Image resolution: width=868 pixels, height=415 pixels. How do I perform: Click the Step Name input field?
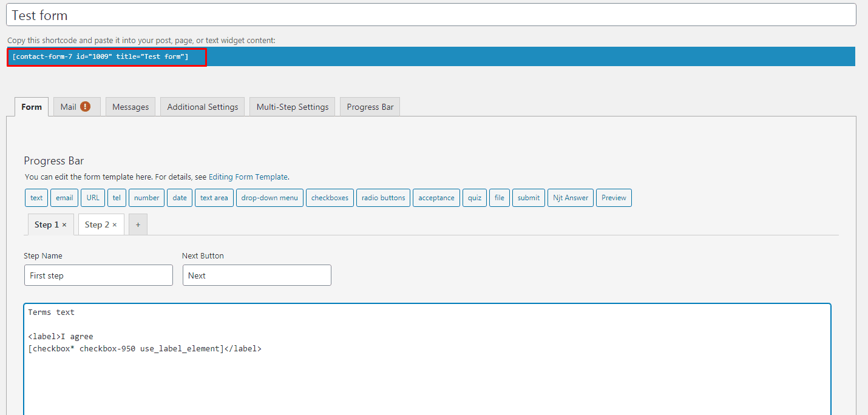[98, 275]
